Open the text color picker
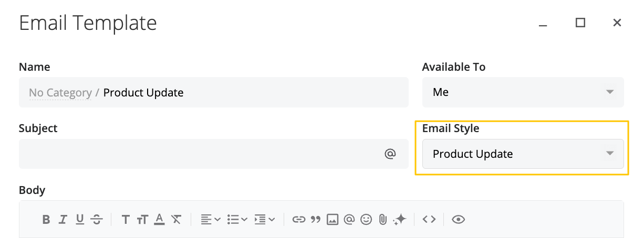This screenshot has height=238, width=644. click(x=159, y=220)
